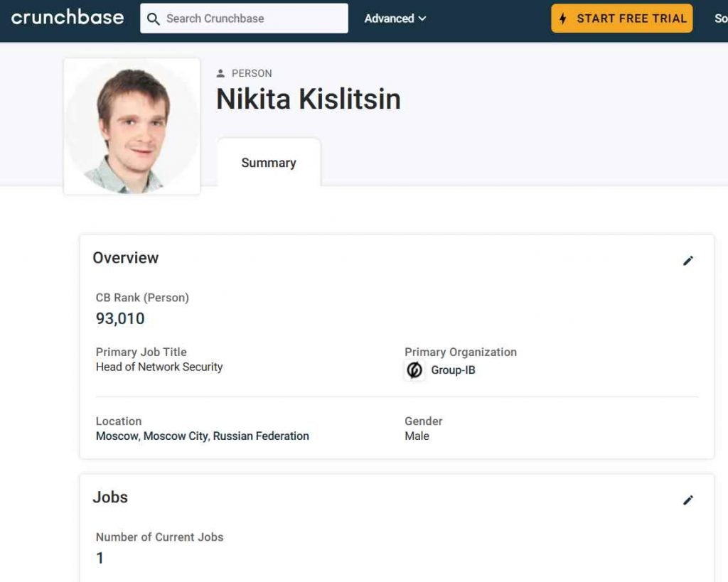Click the Group-IB logo icon

pyautogui.click(x=414, y=370)
